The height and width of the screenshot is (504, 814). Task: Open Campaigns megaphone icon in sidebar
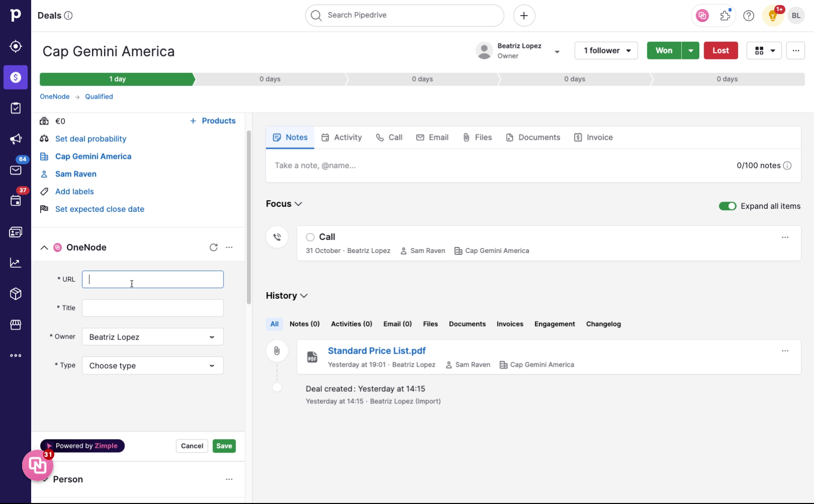coord(16,139)
